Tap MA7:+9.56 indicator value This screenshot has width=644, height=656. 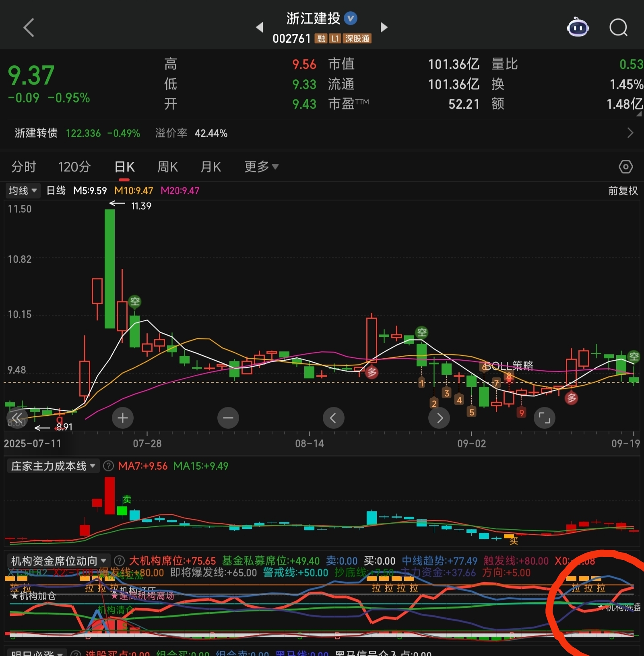142,466
